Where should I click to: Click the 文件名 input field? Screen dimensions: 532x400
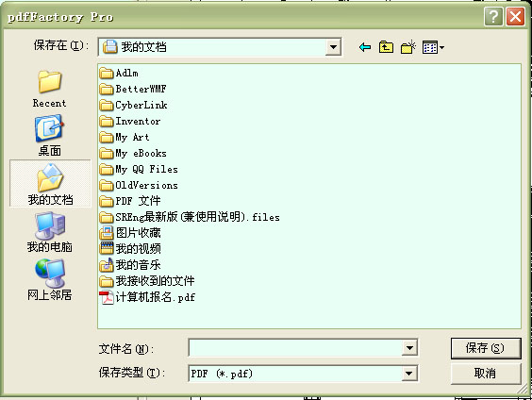coord(295,348)
